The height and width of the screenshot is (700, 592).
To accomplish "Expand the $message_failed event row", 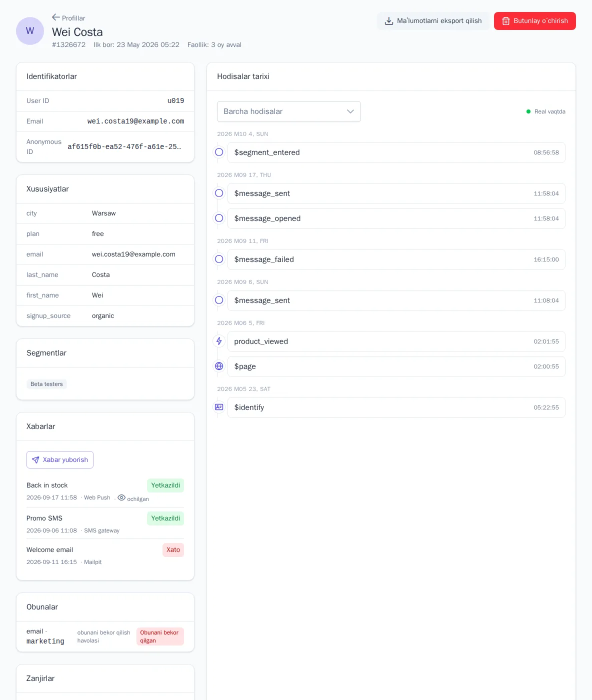I will [396, 259].
